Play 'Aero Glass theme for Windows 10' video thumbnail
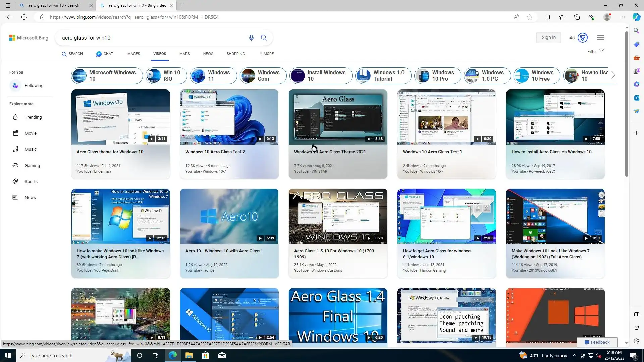Viewport: 644px width, 362px height. coord(120,117)
